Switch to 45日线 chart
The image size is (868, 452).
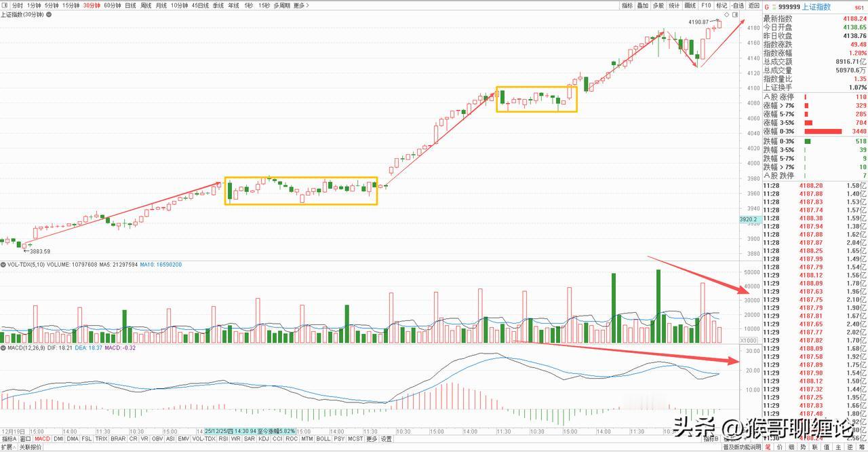[201, 5]
